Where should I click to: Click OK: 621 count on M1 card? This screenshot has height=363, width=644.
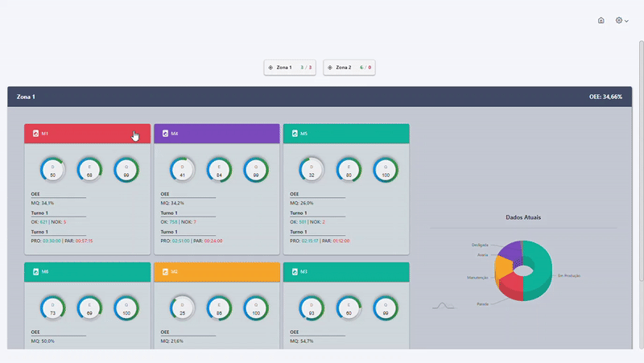[39, 221]
